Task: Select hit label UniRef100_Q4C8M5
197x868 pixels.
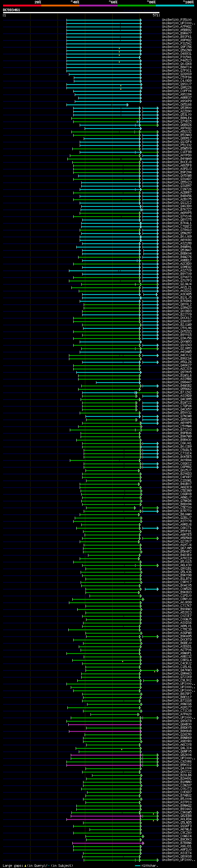Action: [176, 399]
